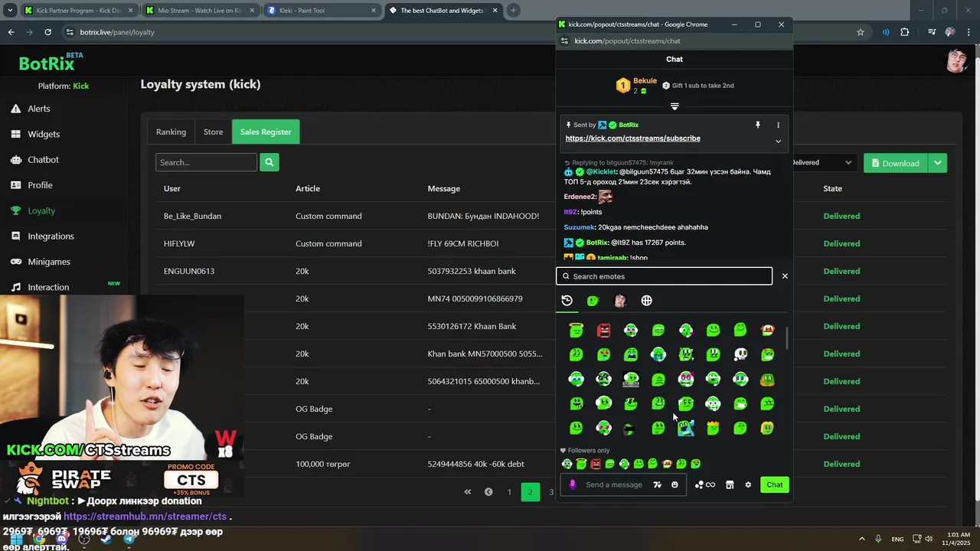Pick the crowned green emote
This screenshot has width=980, height=551.
tap(713, 428)
